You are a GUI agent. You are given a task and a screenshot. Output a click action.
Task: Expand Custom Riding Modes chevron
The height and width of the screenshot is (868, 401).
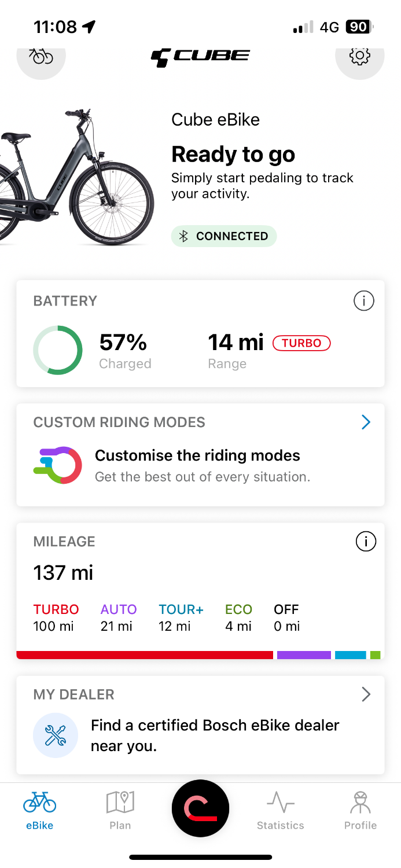pyautogui.click(x=366, y=422)
